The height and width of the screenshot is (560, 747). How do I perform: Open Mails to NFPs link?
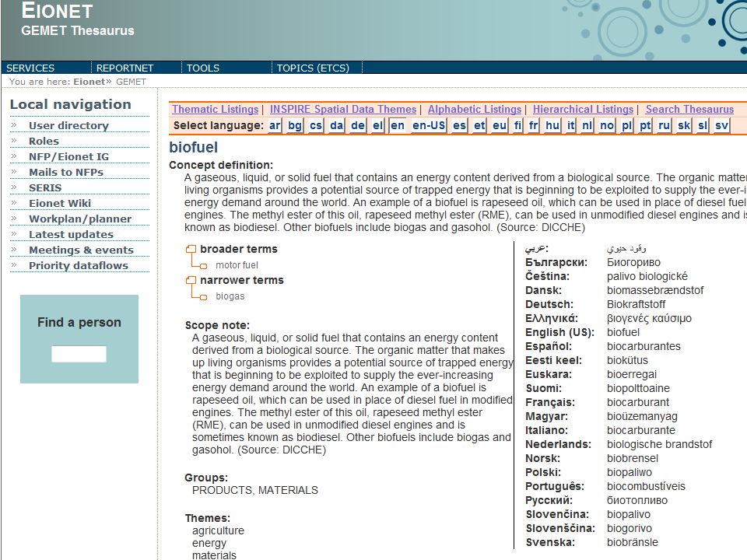65,172
